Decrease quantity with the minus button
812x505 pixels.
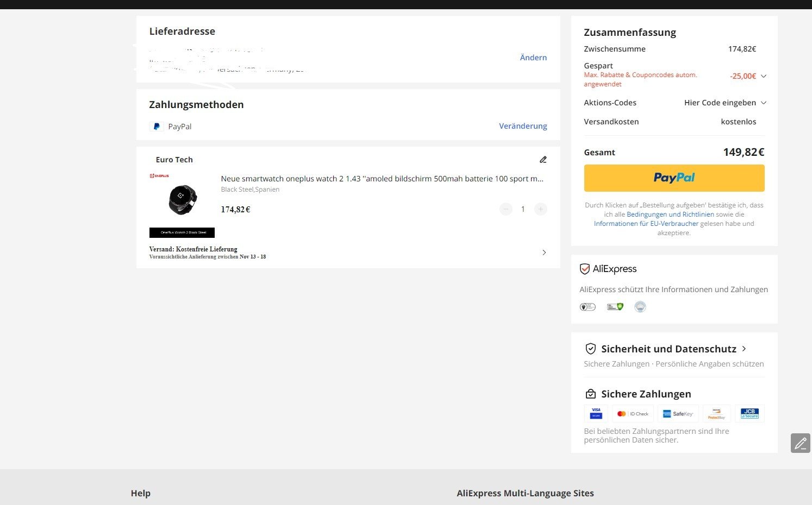point(506,209)
